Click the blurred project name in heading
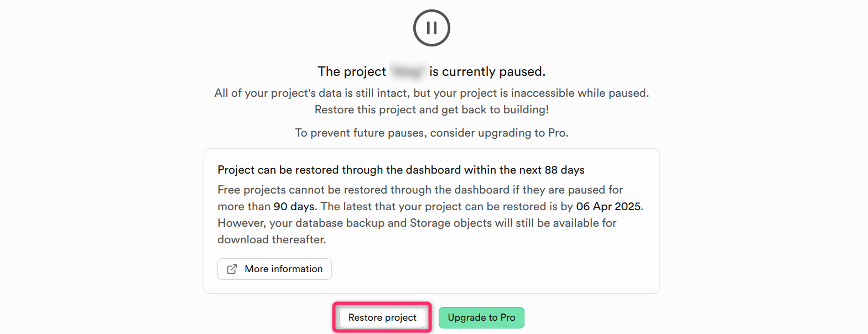Viewport: 868px width, 334px height. pos(408,71)
